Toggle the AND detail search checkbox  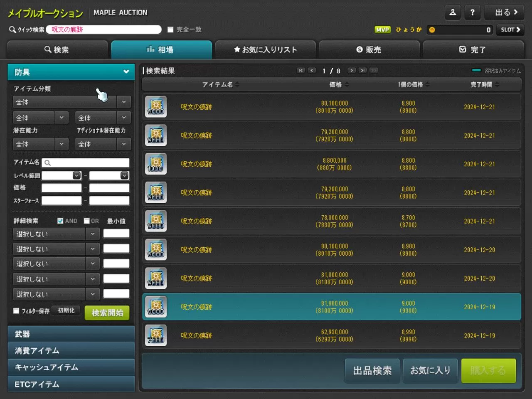60,221
